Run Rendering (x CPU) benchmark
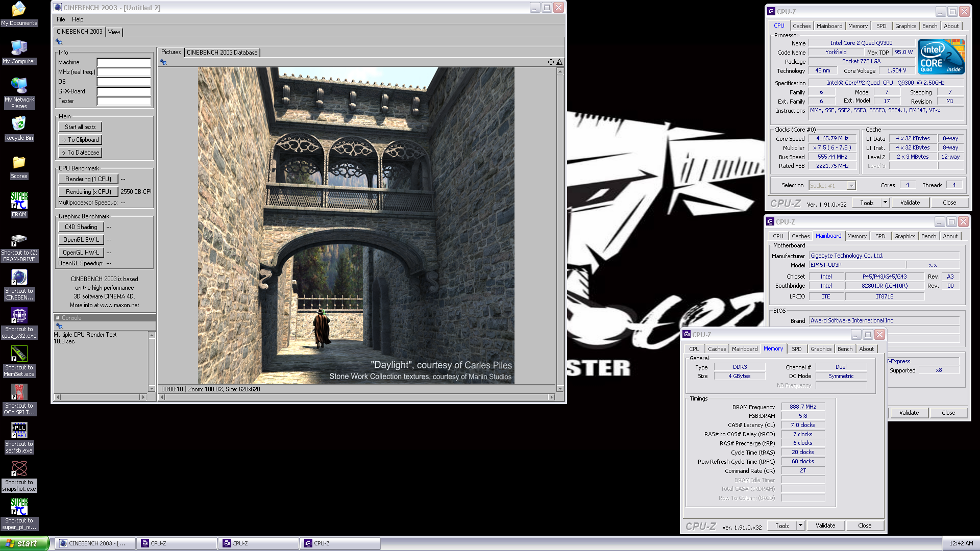Image resolution: width=980 pixels, height=551 pixels. (88, 192)
